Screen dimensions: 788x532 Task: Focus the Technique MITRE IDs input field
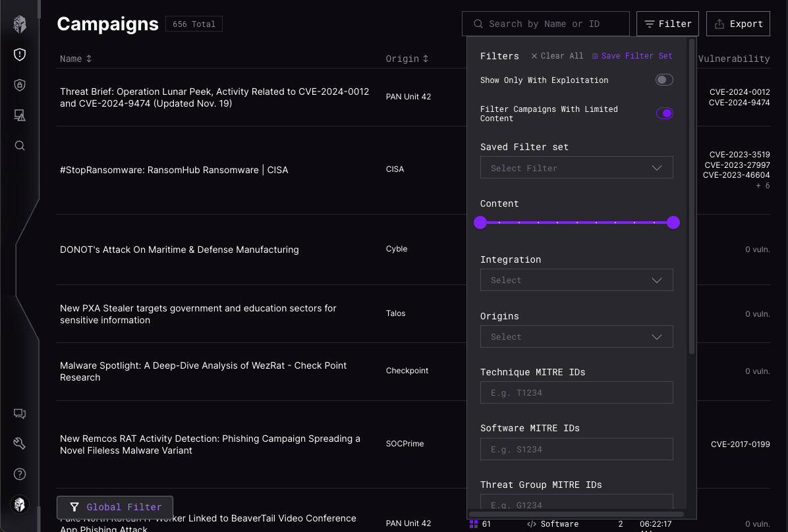click(x=577, y=393)
